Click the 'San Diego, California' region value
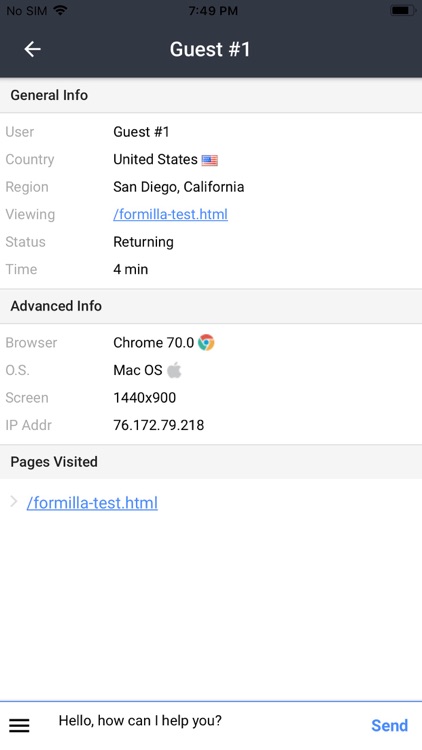The height and width of the screenshot is (750, 422). [x=178, y=187]
